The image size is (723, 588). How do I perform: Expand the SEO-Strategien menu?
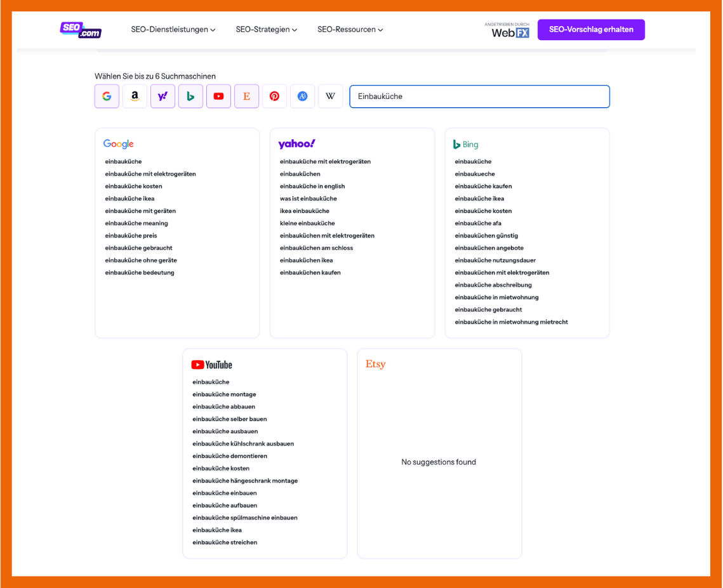pos(266,30)
